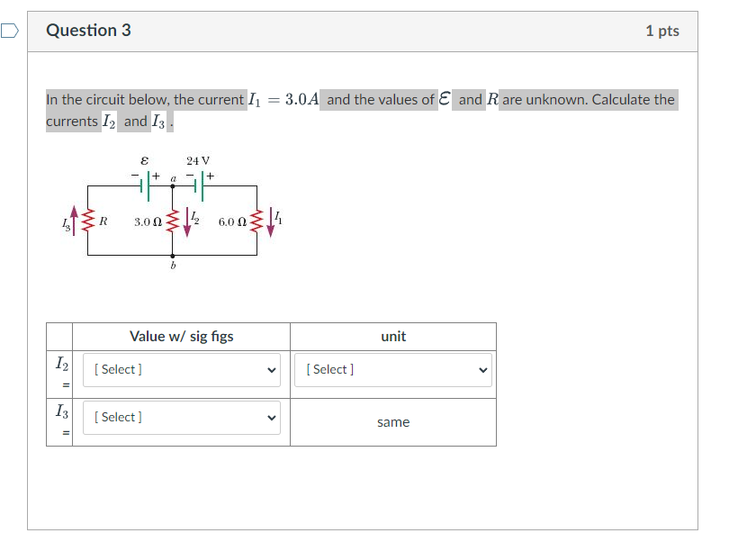756x551 pixels.
Task: Click the 'Calculate the' text in the problem statement
Action: (x=633, y=100)
